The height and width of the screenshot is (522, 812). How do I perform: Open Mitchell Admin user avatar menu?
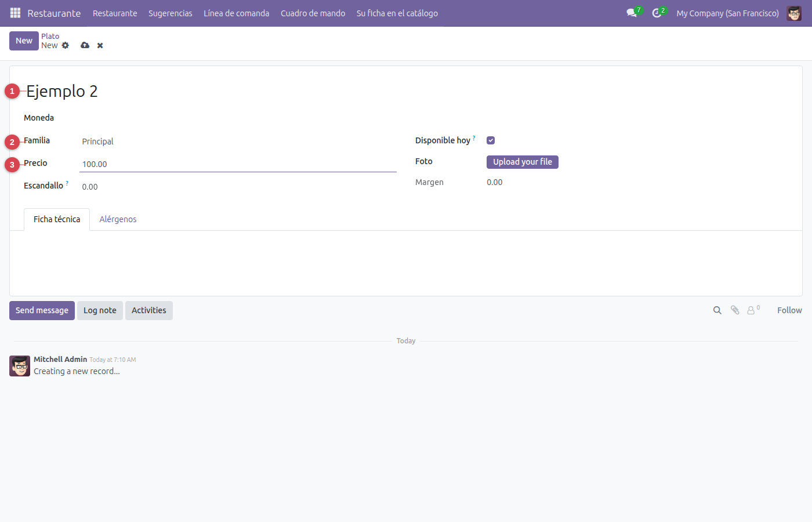pos(794,13)
